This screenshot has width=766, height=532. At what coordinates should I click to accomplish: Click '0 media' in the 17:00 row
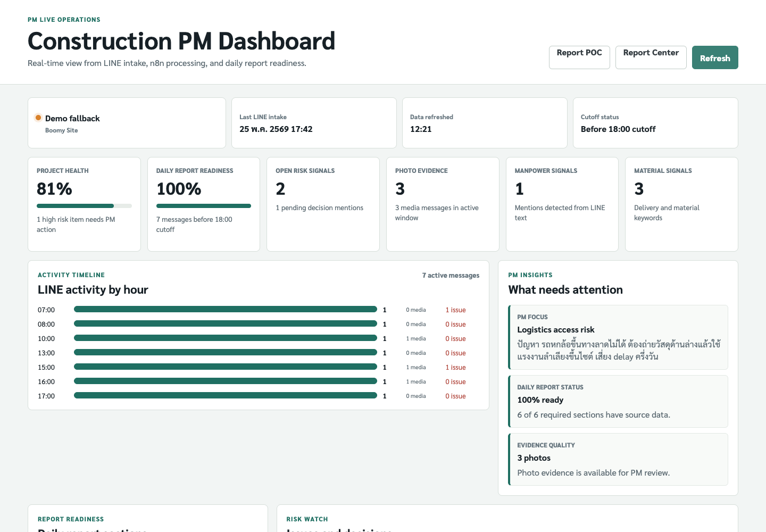coord(416,396)
